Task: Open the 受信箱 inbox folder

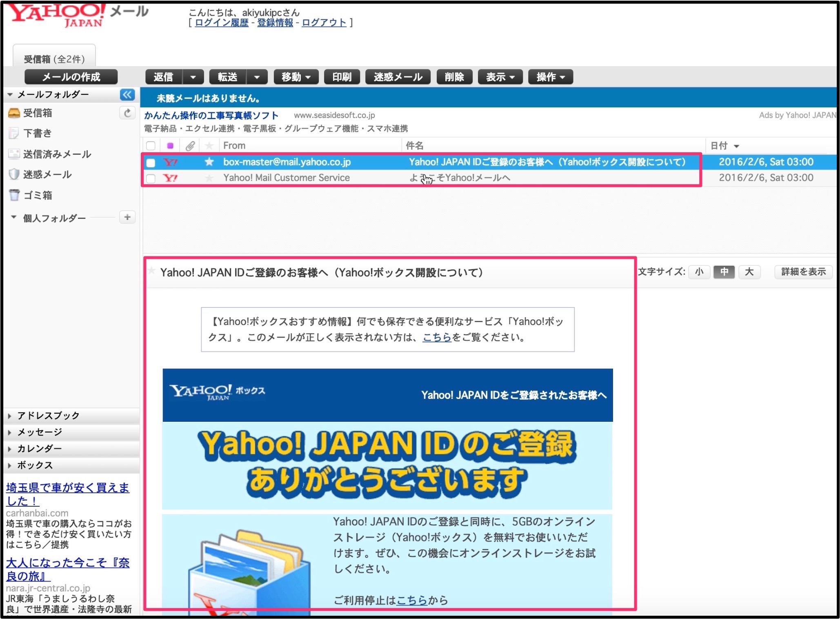Action: pyautogui.click(x=38, y=113)
